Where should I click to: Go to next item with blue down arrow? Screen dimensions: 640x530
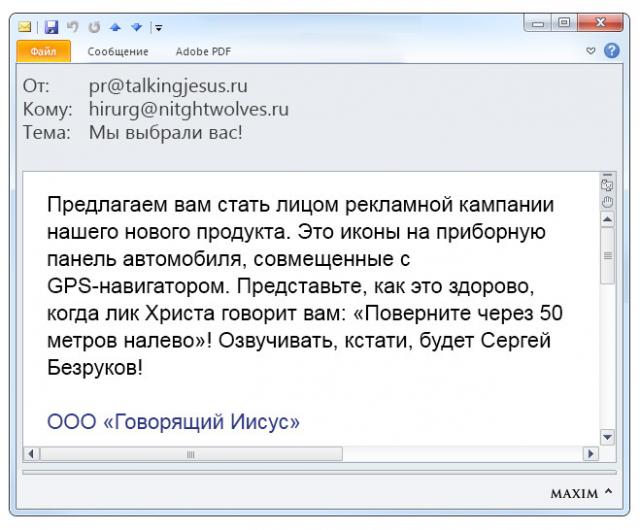(x=136, y=27)
